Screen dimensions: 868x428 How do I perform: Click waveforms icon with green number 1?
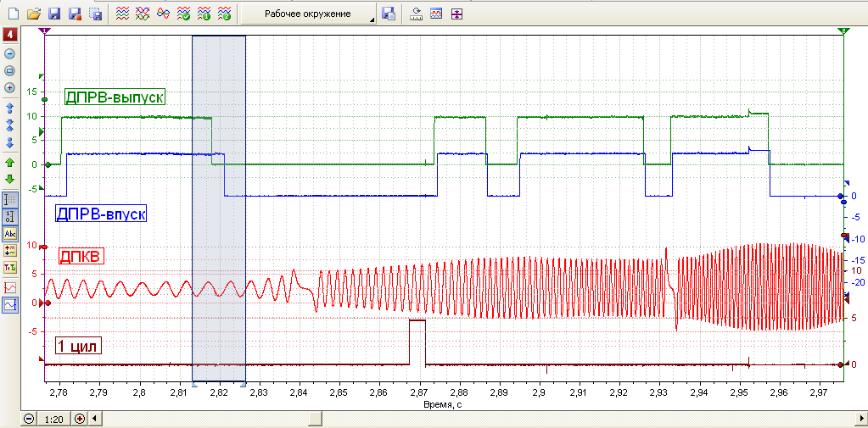pos(204,14)
